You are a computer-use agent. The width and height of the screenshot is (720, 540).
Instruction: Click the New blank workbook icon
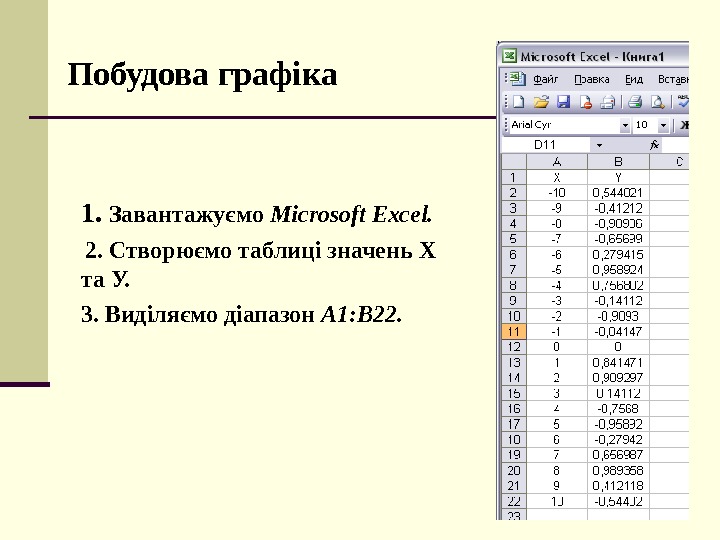click(x=518, y=101)
